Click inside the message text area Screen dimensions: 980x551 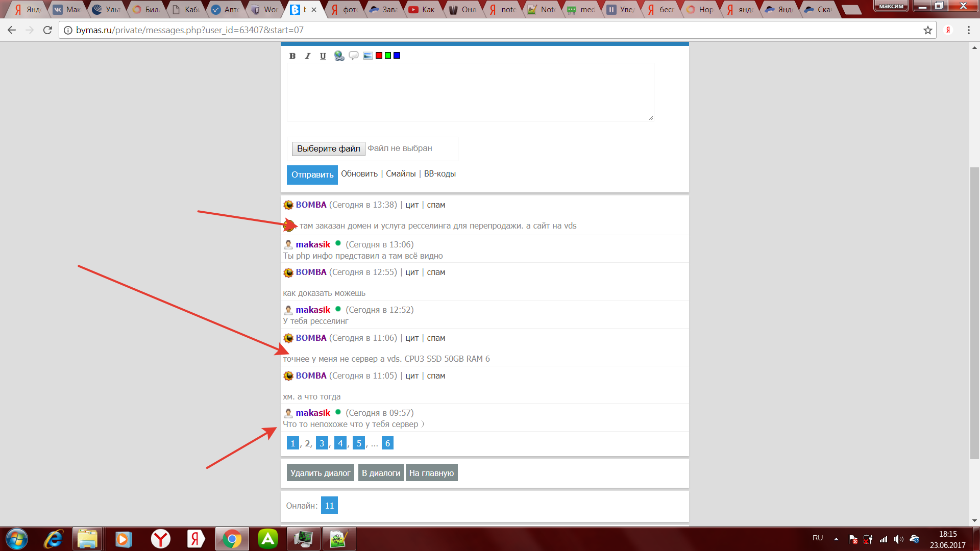tap(470, 92)
